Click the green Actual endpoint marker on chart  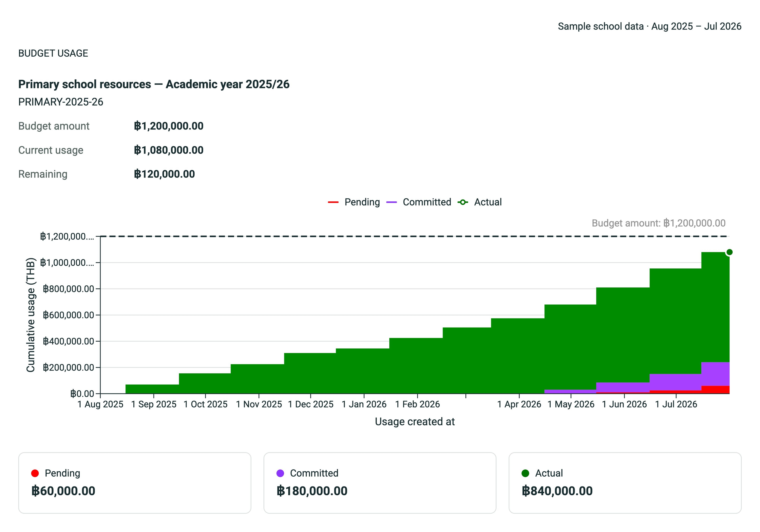[729, 252]
